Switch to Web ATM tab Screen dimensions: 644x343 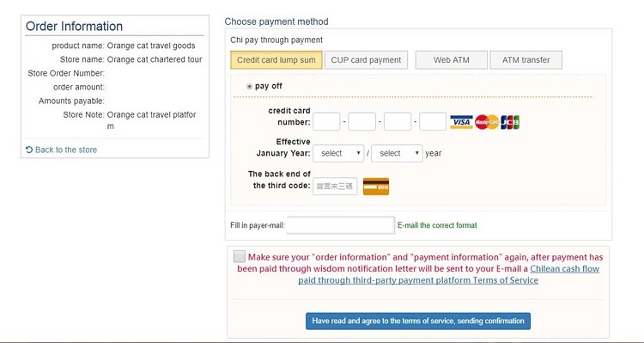[x=452, y=60]
